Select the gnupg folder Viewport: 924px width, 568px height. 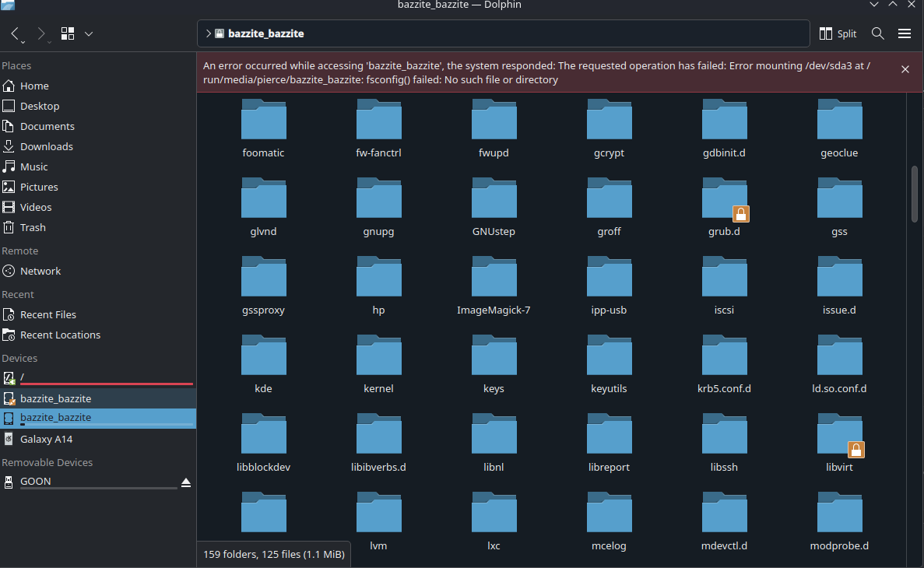tap(378, 207)
